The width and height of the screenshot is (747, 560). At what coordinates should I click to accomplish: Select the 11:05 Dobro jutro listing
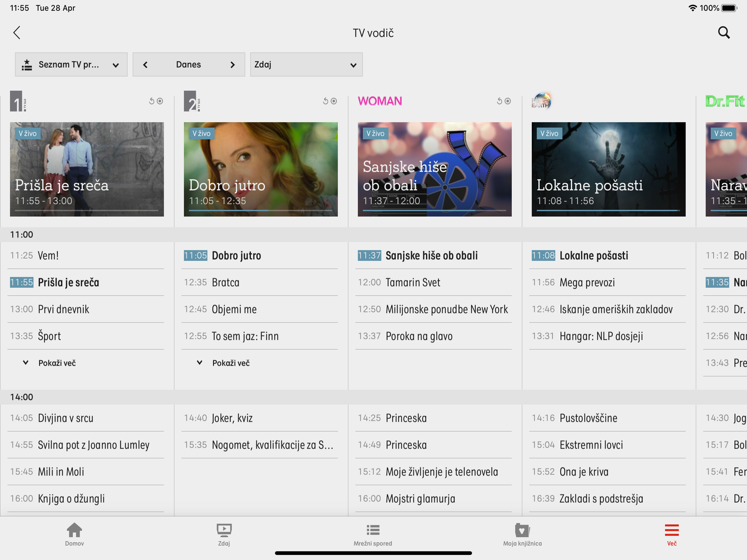tap(260, 255)
